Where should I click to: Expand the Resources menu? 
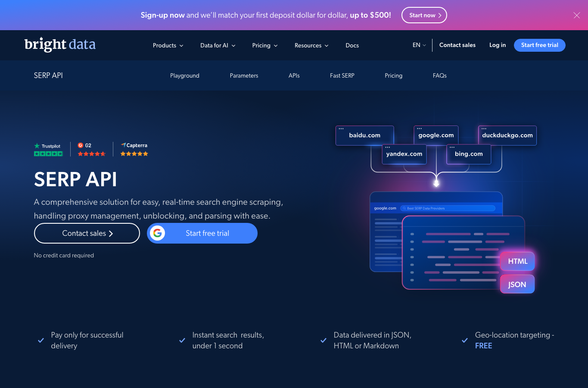(x=311, y=45)
